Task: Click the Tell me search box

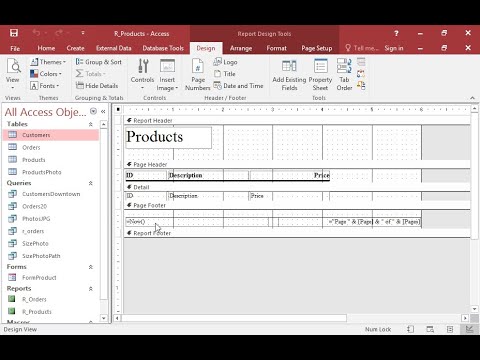Action: pyautogui.click(x=362, y=48)
